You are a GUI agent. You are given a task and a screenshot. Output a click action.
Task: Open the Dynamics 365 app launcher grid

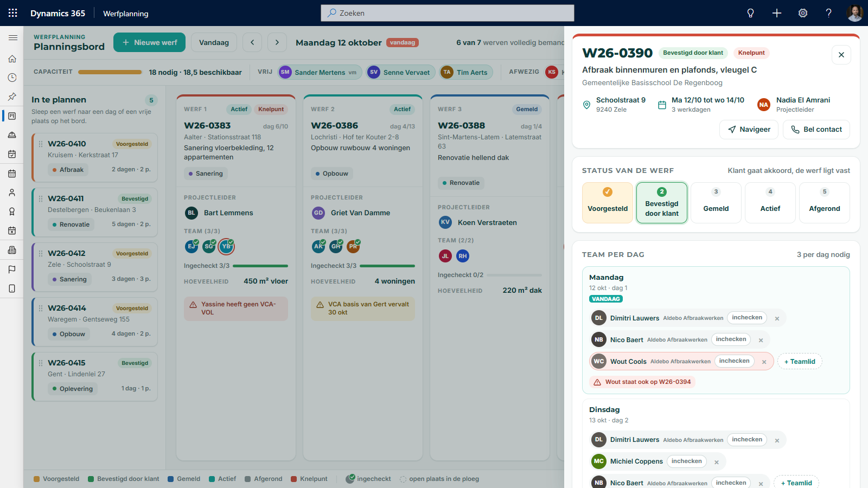13,13
